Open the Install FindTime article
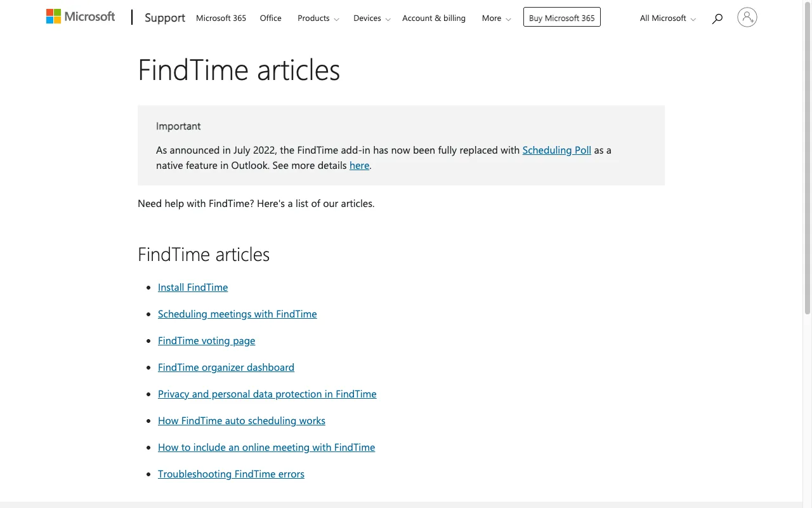812x508 pixels. [x=193, y=287]
